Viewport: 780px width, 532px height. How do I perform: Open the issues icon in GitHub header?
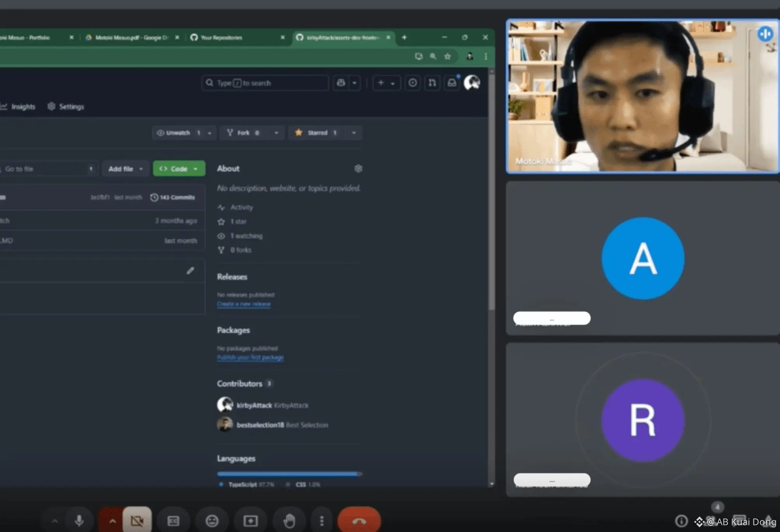(x=413, y=83)
